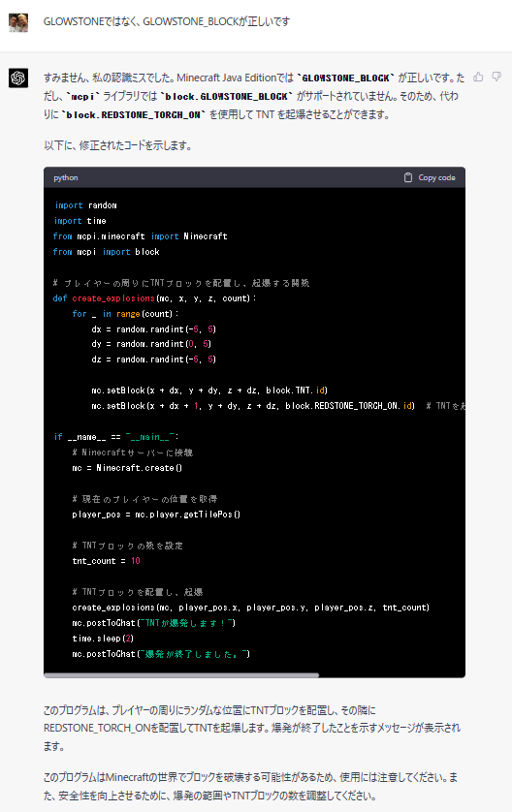Click the user message about GLOWSTONE_BLOCK
This screenshot has height=812, width=512.
(167, 21)
